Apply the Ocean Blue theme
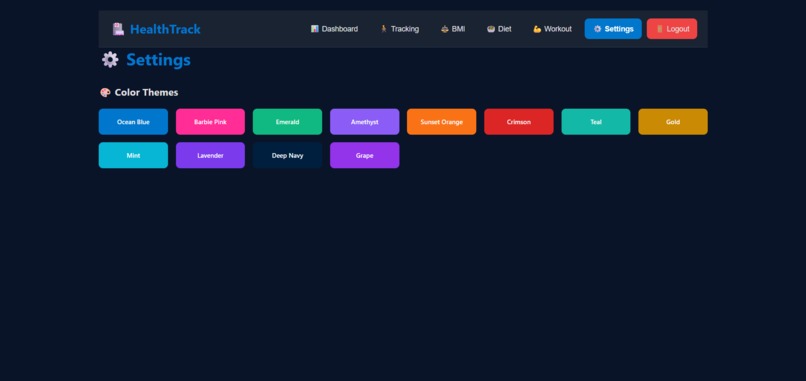The image size is (806, 381). 133,122
